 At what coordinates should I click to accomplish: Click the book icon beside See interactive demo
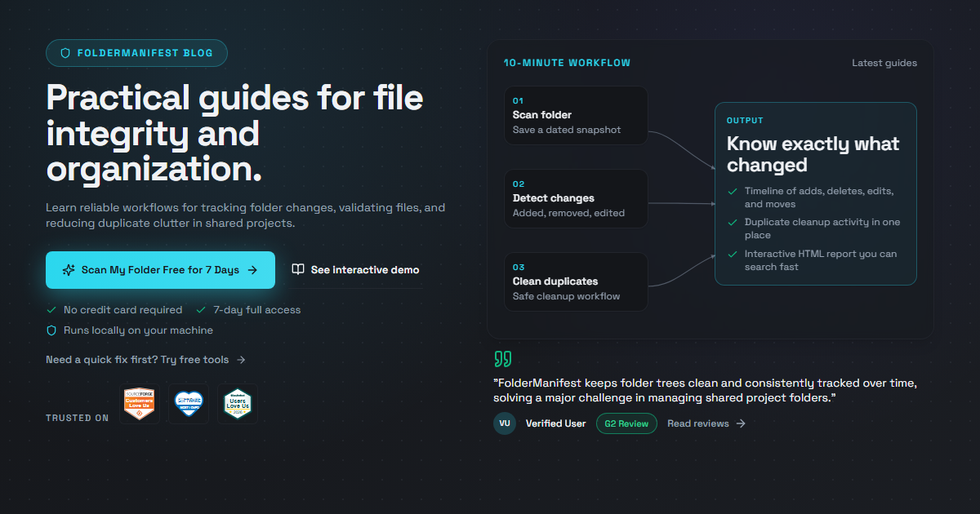[x=298, y=269]
